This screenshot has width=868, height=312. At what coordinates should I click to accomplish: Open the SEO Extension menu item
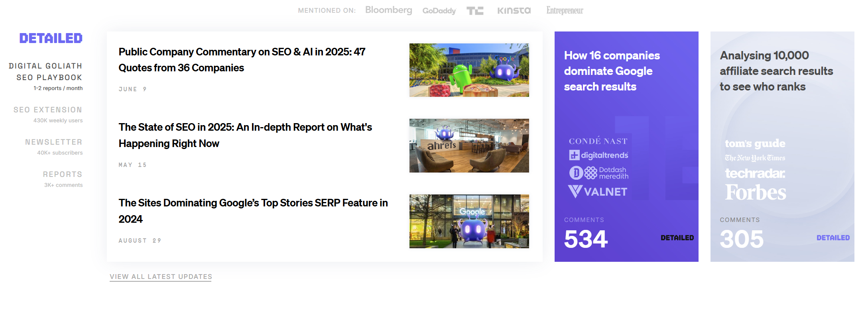(x=48, y=110)
